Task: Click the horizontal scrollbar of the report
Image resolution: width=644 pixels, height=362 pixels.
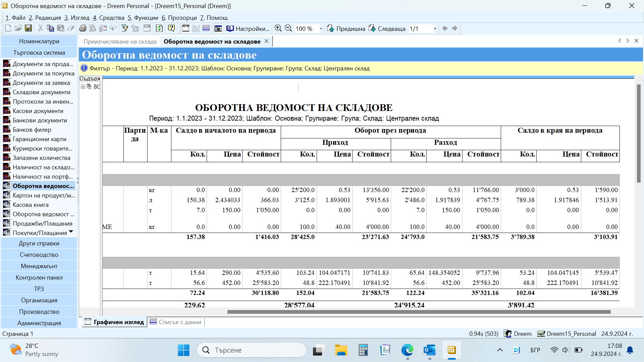Action: click(x=419, y=312)
